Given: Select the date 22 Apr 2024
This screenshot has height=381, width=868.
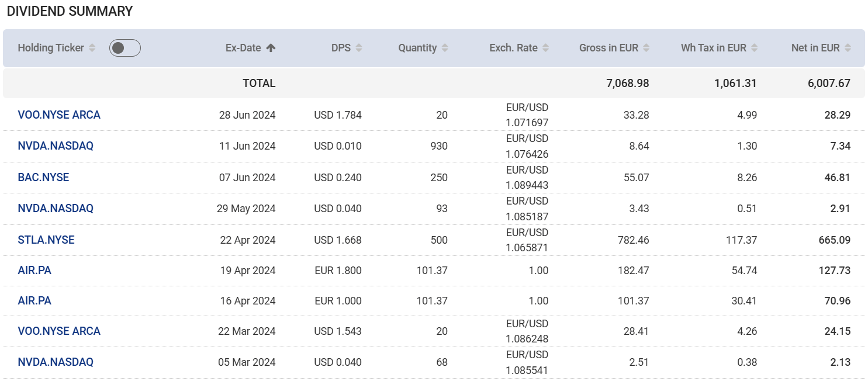Looking at the screenshot, I should click(x=247, y=240).
